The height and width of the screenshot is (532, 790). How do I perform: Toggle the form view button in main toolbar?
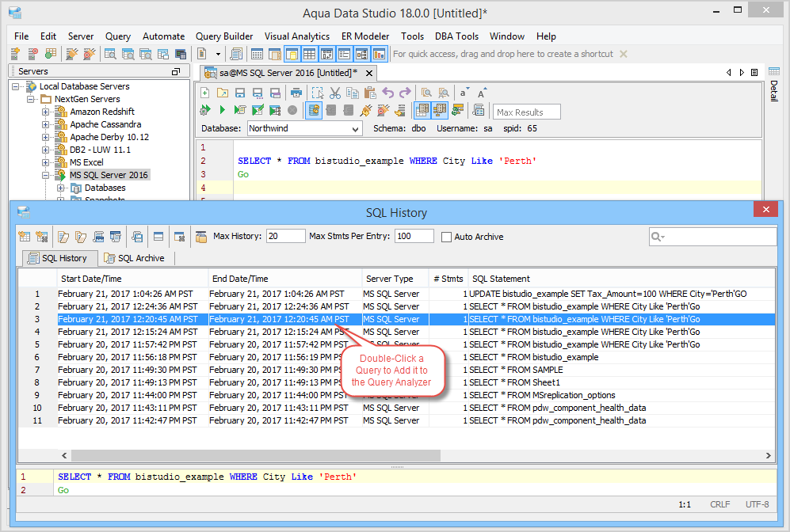pos(345,53)
